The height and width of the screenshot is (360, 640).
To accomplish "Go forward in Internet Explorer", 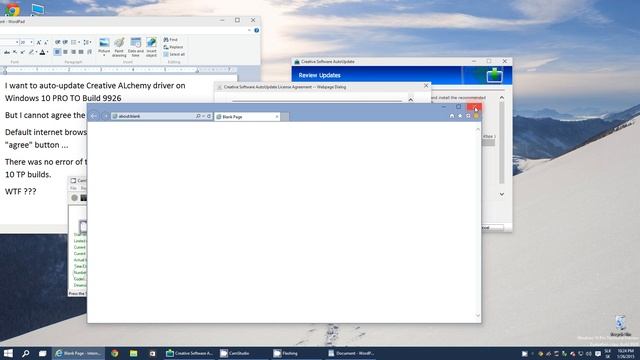I will [x=105, y=116].
